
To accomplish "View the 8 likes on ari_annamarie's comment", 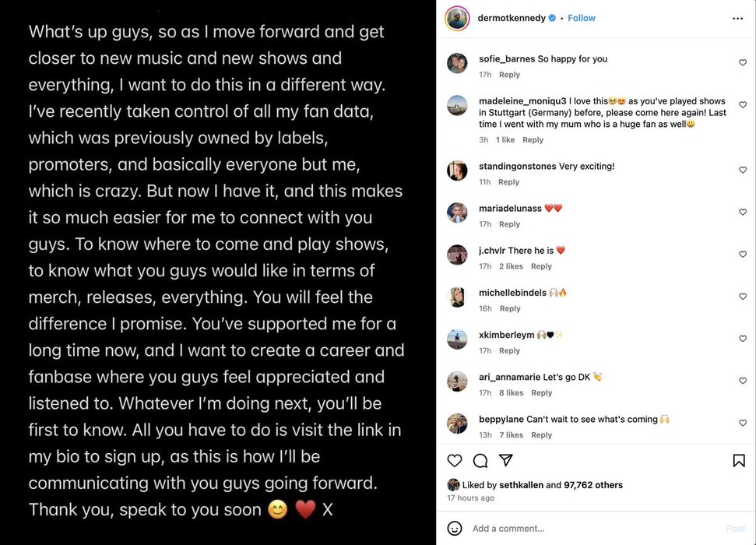I will click(512, 393).
